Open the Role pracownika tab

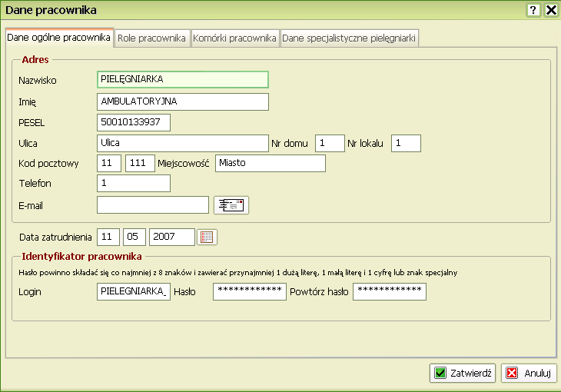coord(151,38)
